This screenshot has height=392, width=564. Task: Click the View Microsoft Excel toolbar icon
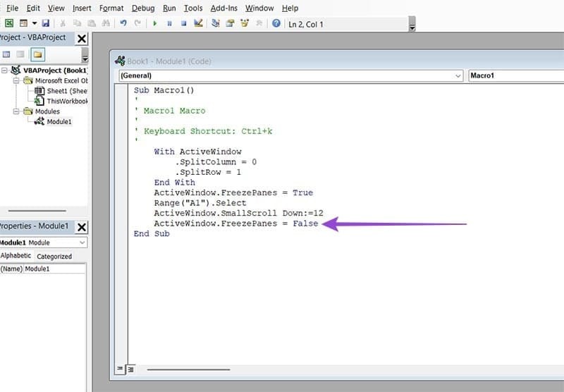point(9,23)
